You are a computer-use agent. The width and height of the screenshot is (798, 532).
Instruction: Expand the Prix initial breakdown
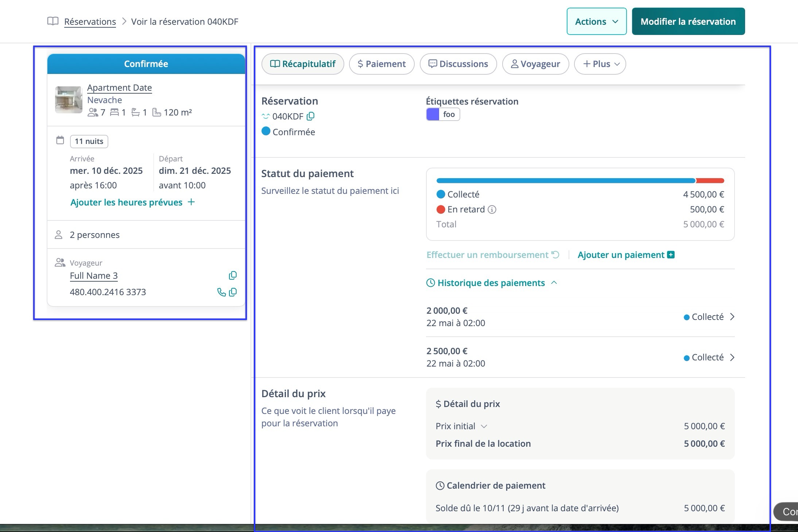coord(484,426)
